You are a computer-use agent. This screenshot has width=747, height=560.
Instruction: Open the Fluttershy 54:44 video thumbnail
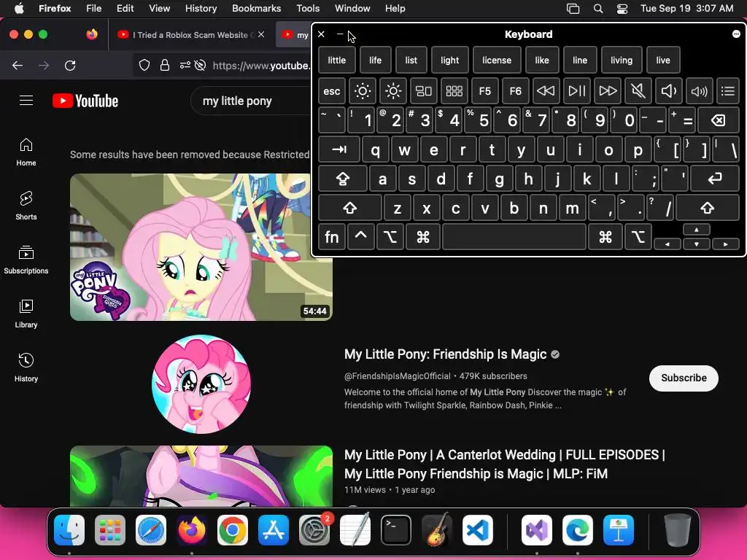(x=201, y=247)
